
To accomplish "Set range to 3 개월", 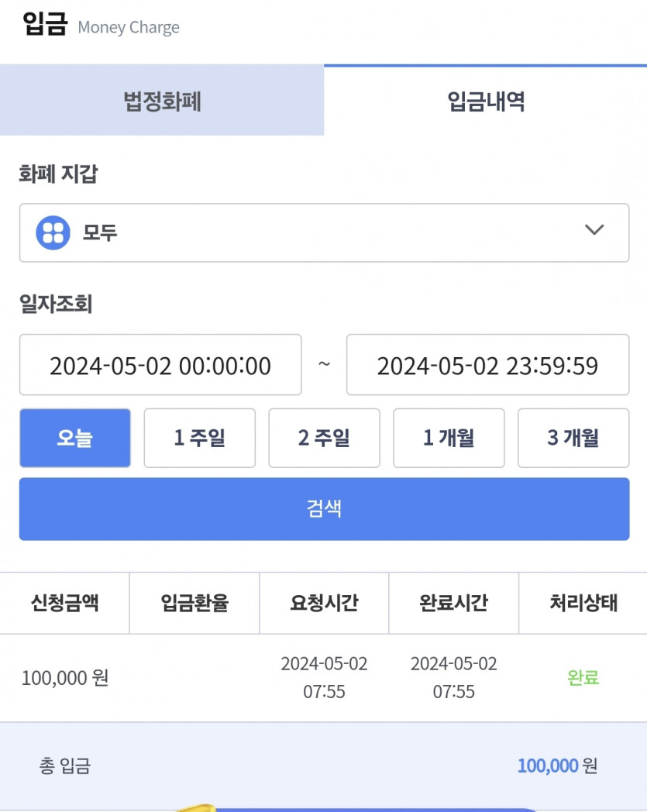I will [x=573, y=438].
